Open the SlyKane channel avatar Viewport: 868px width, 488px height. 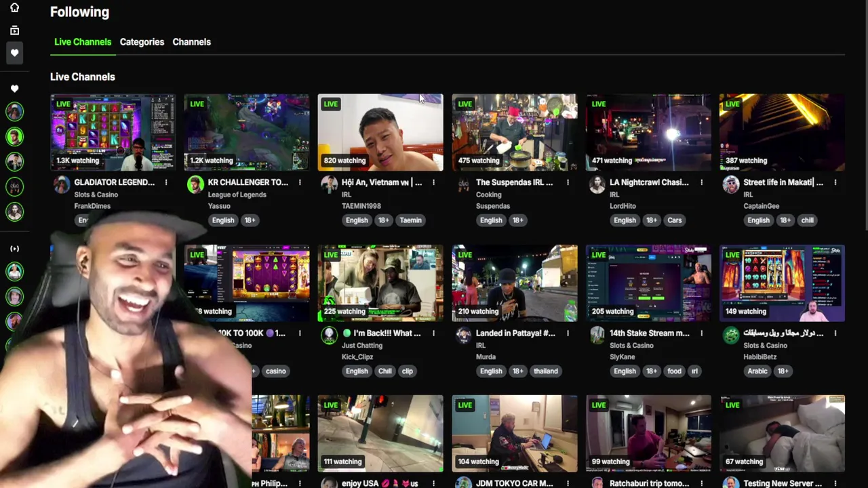point(597,335)
